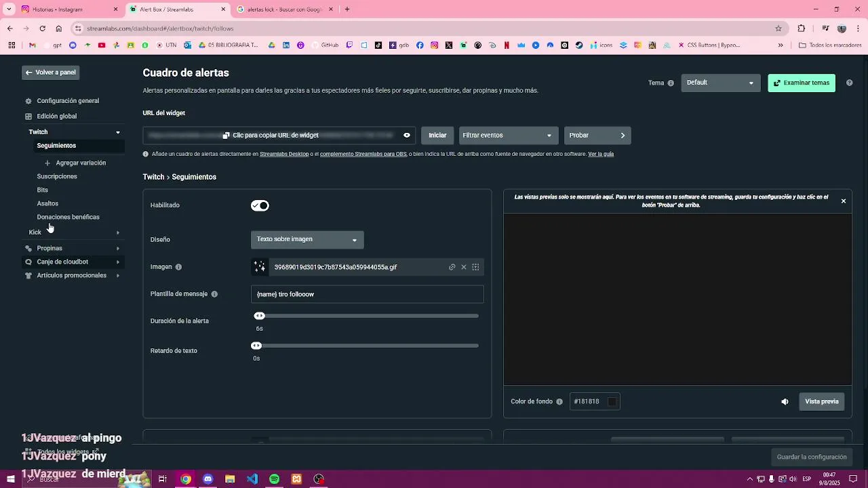Copy the widget URL
Screen dimensions: 868x488
point(271,136)
